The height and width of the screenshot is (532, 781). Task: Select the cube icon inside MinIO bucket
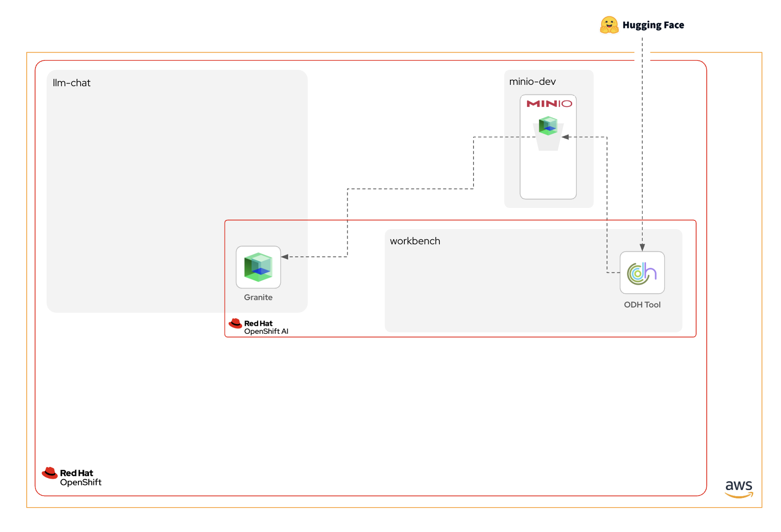[548, 125]
